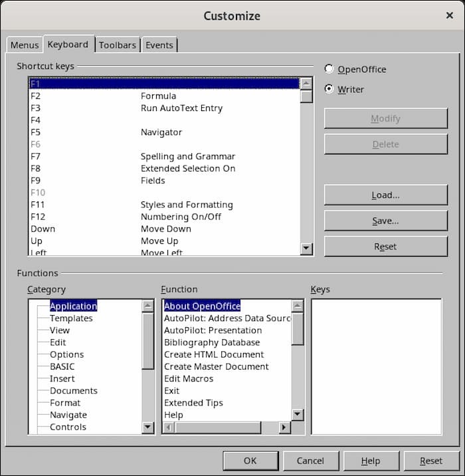This screenshot has width=465, height=476.
Task: Select the Insert category
Action: [x=62, y=379]
